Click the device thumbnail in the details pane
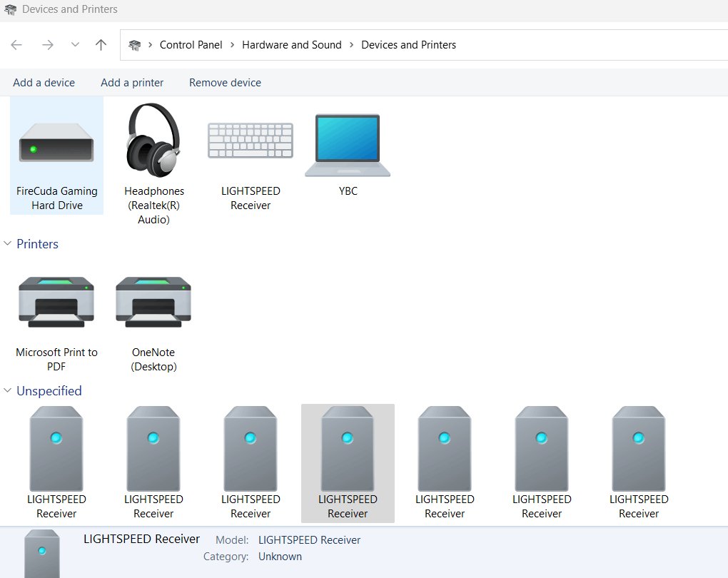The width and height of the screenshot is (728, 578). coord(41,553)
